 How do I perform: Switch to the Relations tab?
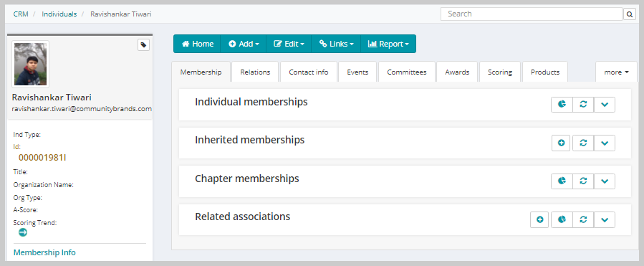[255, 72]
